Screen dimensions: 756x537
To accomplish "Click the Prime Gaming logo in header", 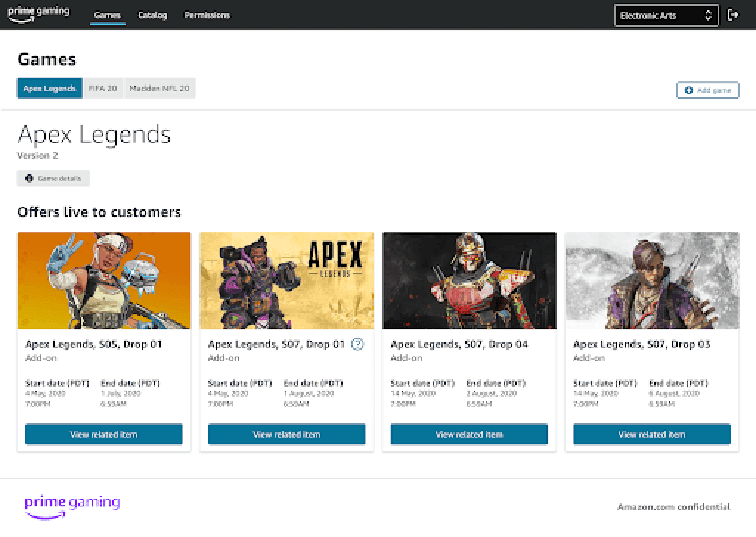I will (38, 13).
